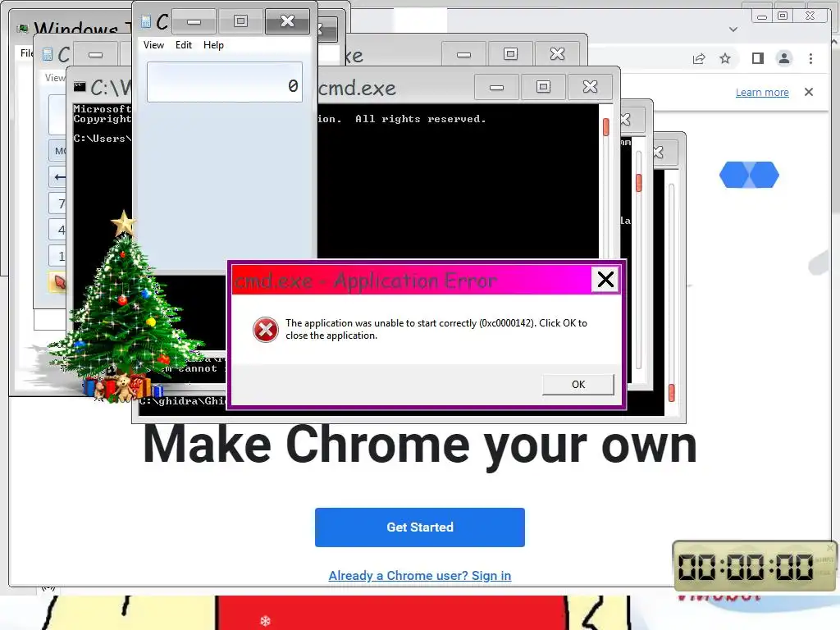Minimize the Chrome window
840x630 pixels.
coord(762,16)
